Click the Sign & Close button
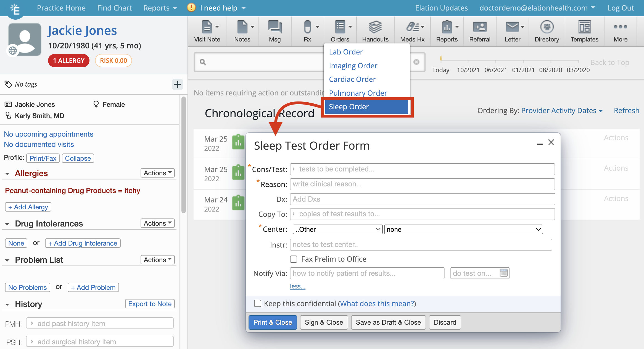Image resolution: width=644 pixels, height=349 pixels. click(x=324, y=322)
